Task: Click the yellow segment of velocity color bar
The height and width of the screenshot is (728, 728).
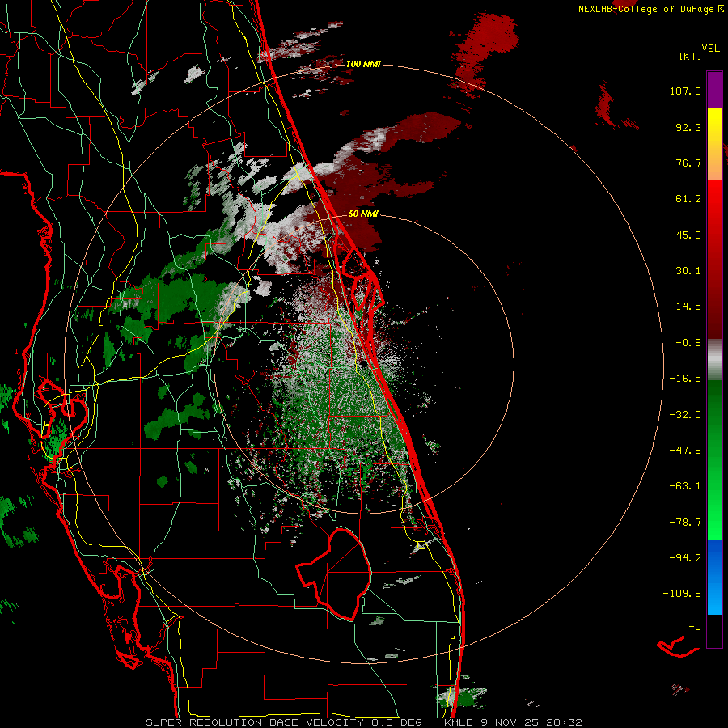Action: coord(714,144)
